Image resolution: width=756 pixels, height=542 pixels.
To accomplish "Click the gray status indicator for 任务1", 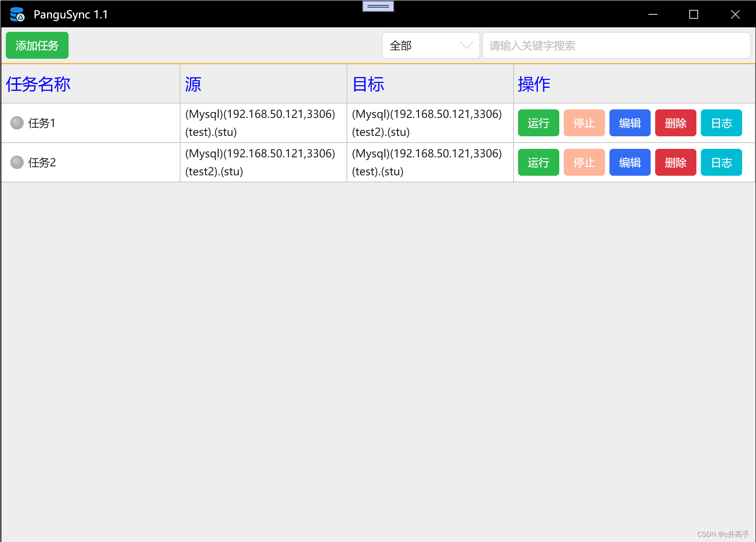I will click(17, 123).
